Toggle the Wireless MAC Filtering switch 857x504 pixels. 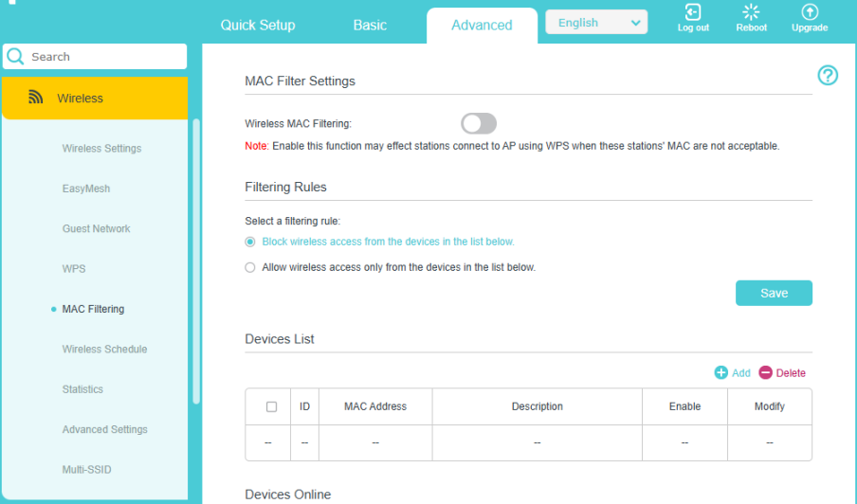coord(478,123)
